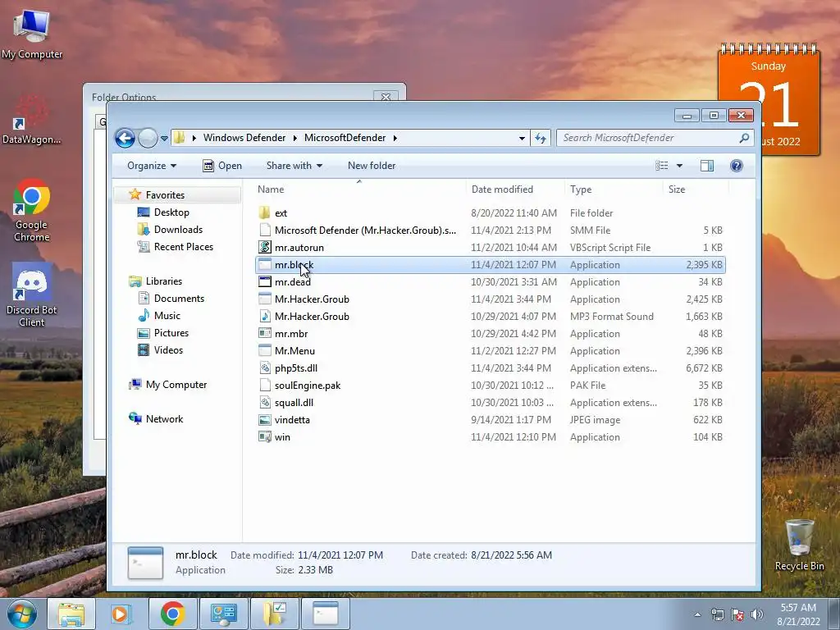840x630 pixels.
Task: Open Recent Places in navigation pane
Action: (x=184, y=246)
